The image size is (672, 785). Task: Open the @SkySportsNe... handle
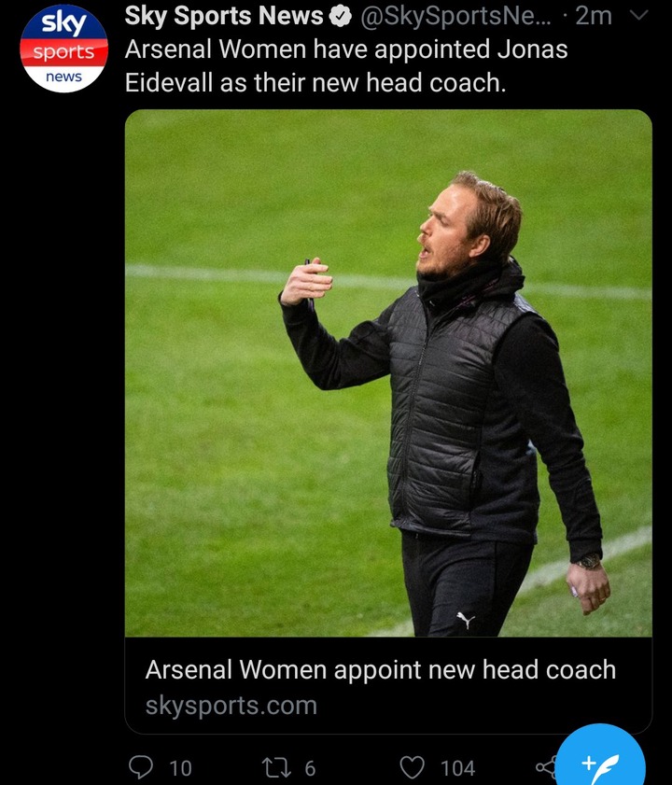[455, 16]
